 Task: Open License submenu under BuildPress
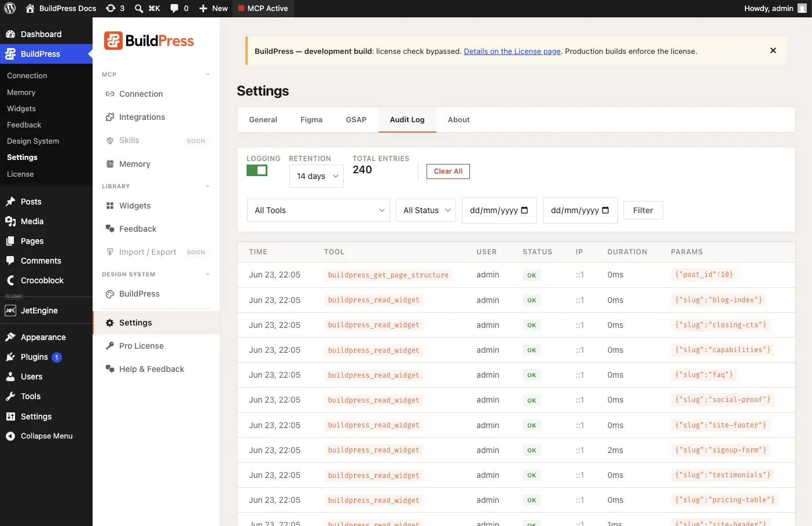20,174
